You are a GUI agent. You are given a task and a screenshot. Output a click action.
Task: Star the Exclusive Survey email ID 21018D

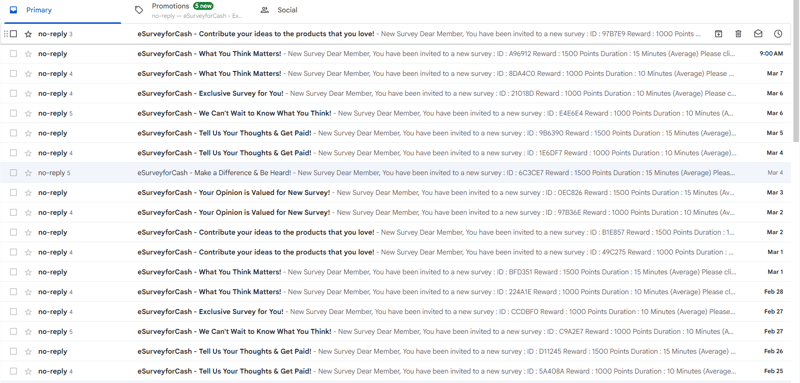click(28, 93)
